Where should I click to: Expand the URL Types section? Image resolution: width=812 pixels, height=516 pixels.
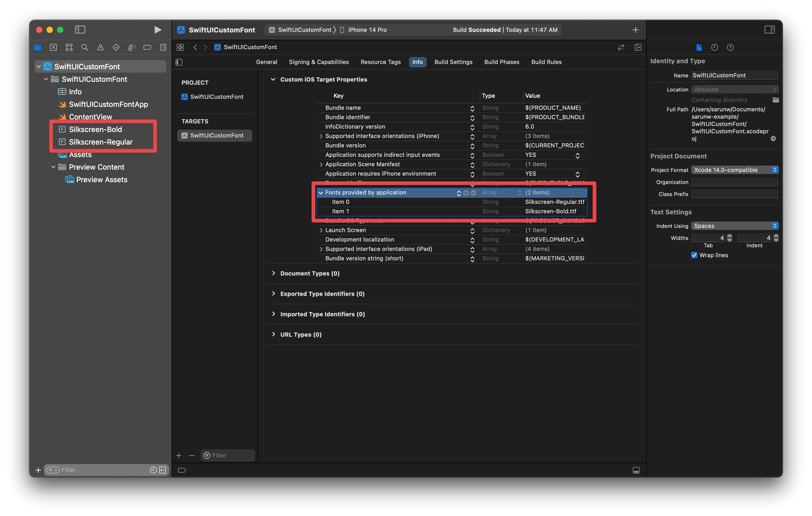pyautogui.click(x=273, y=335)
